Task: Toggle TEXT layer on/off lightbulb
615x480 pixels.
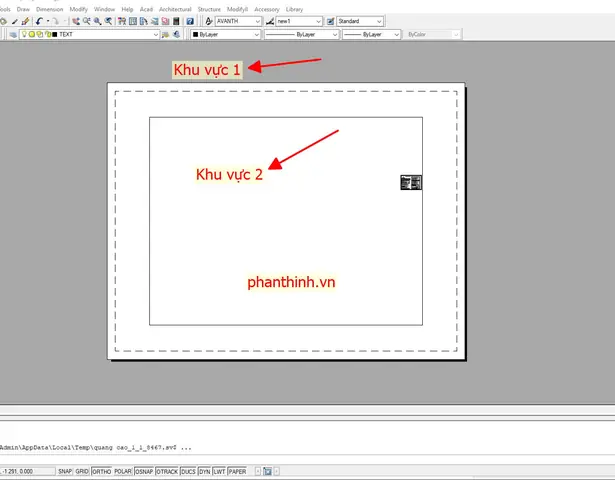Action: pyautogui.click(x=24, y=34)
